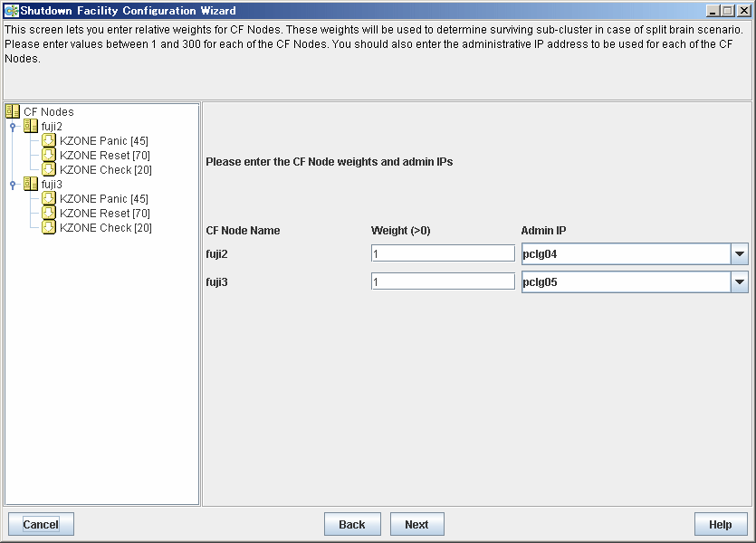Go Back to previous wizard step
The height and width of the screenshot is (543, 756).
(352, 524)
